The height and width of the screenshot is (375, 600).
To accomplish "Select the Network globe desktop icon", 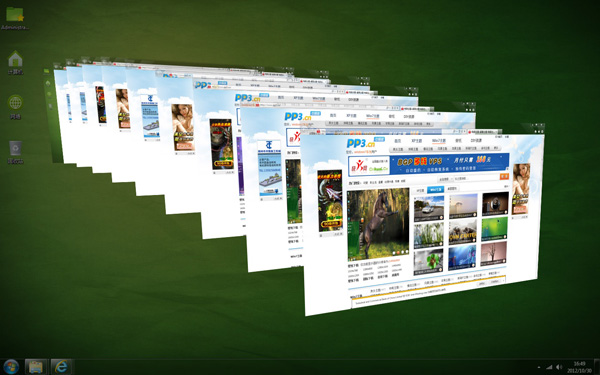I will click(x=15, y=107).
